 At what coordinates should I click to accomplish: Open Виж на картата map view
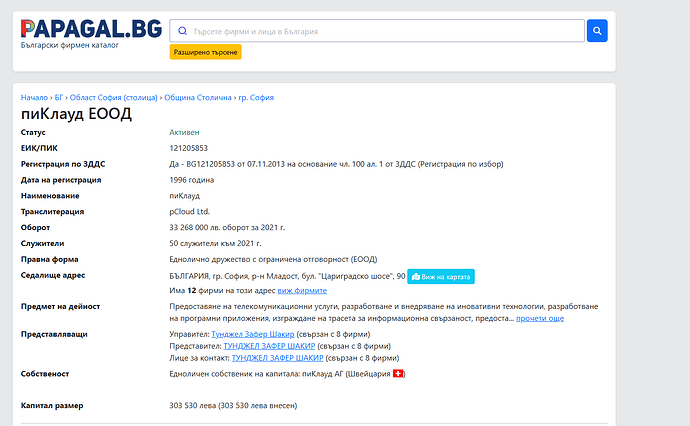pyautogui.click(x=440, y=276)
